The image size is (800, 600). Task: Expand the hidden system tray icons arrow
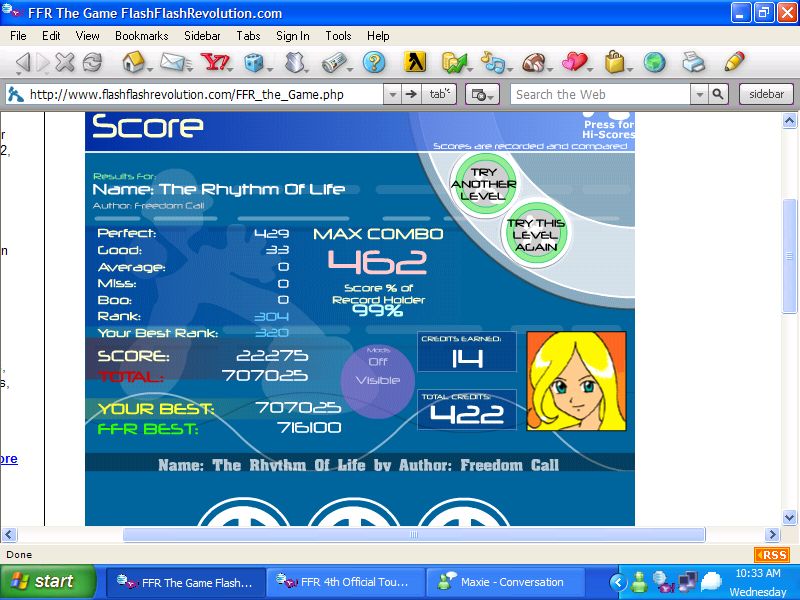click(616, 582)
